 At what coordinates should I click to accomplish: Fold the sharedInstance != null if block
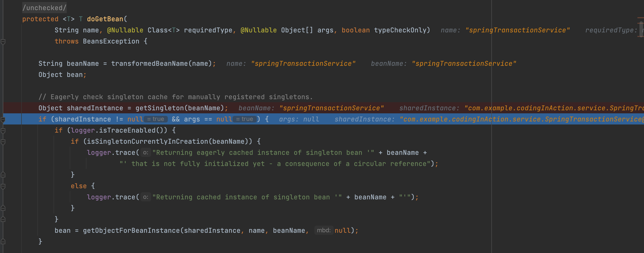tap(3, 119)
